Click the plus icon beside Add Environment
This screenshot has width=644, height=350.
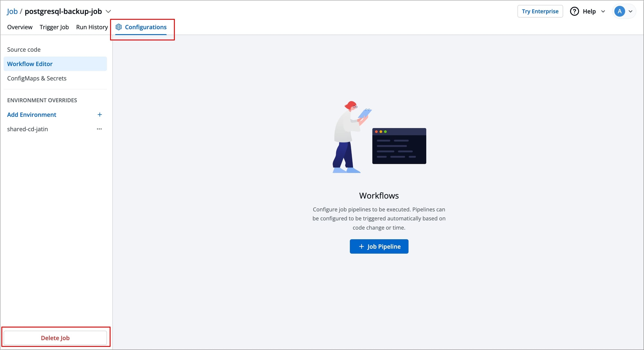tap(100, 115)
